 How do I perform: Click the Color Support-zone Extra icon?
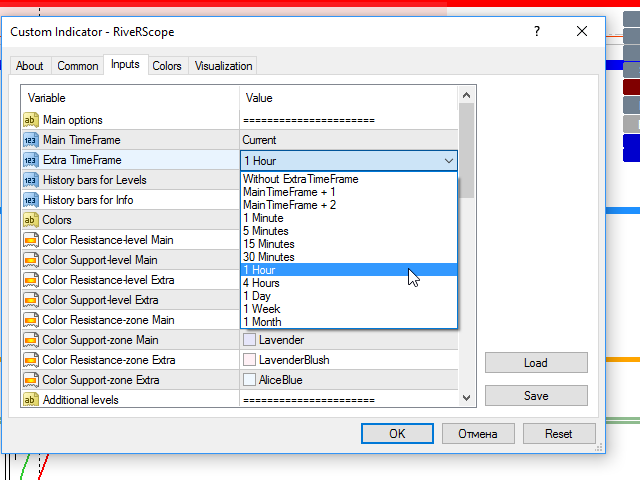(30, 380)
